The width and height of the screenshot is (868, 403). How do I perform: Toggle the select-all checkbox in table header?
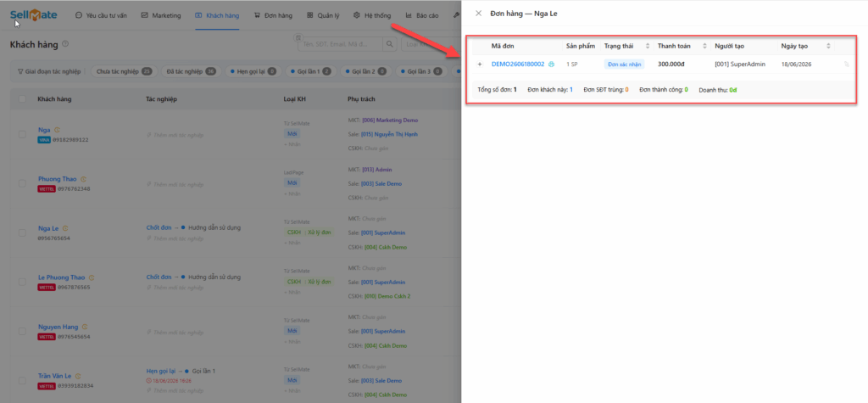(22, 99)
